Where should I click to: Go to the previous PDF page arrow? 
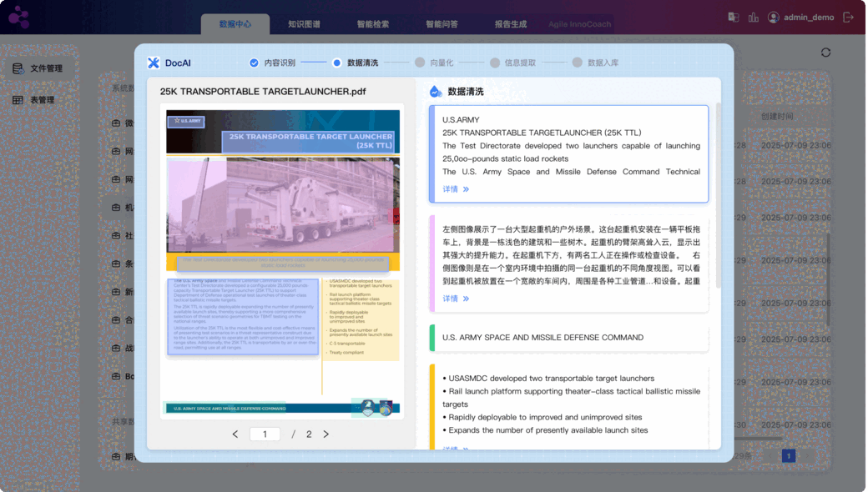pyautogui.click(x=235, y=434)
